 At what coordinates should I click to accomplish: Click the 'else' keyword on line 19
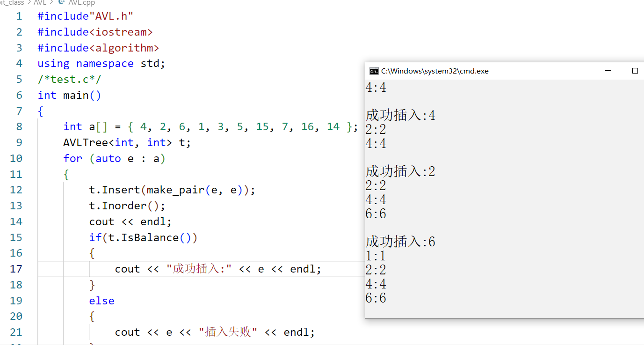point(101,301)
